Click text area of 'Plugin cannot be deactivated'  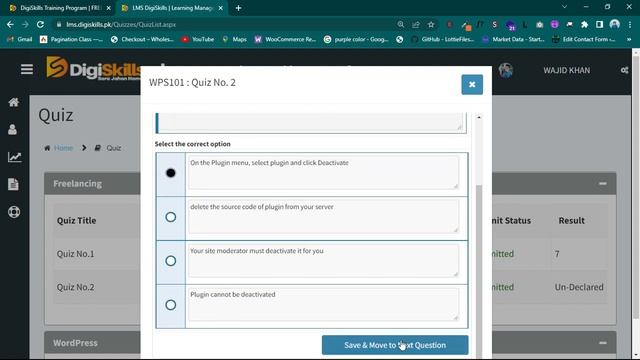click(x=323, y=304)
